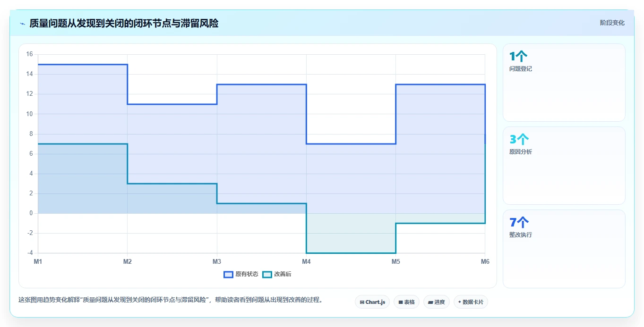Click the 阶段变化 label in header

pos(612,23)
